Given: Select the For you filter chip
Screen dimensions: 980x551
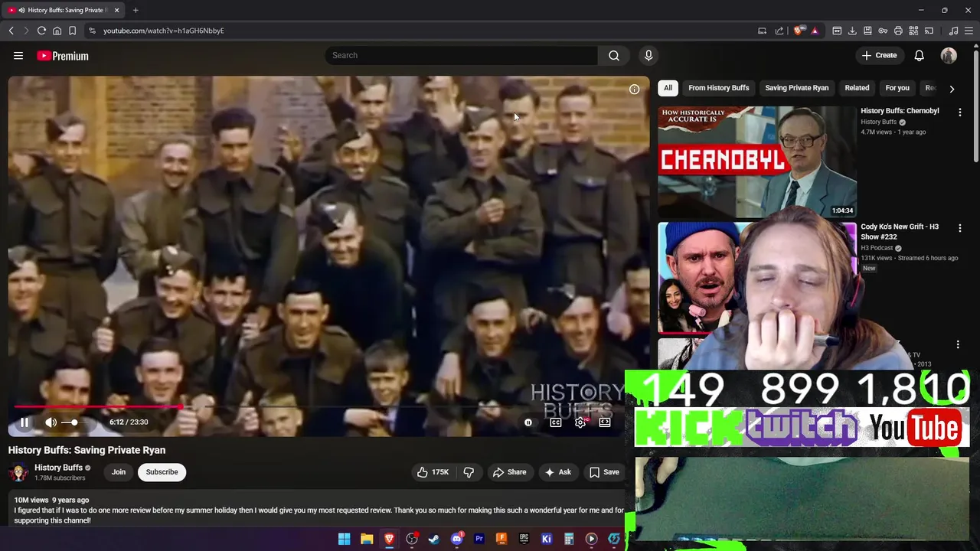Looking at the screenshot, I should click(897, 88).
